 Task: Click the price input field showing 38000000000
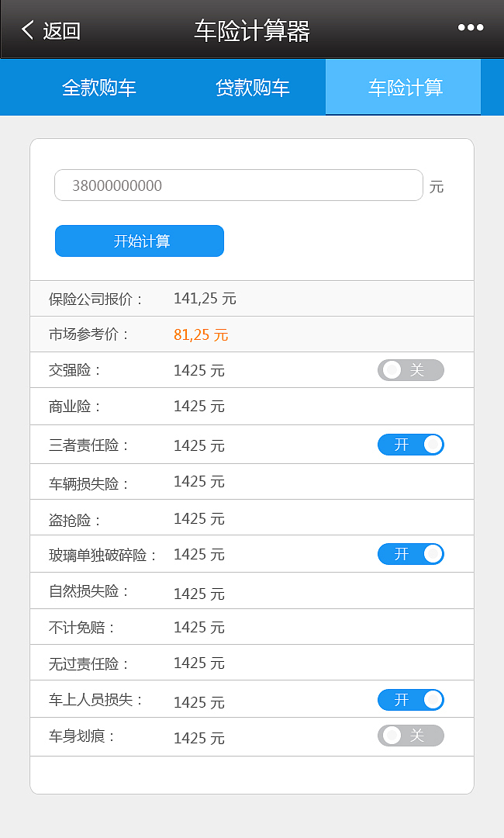coord(238,185)
